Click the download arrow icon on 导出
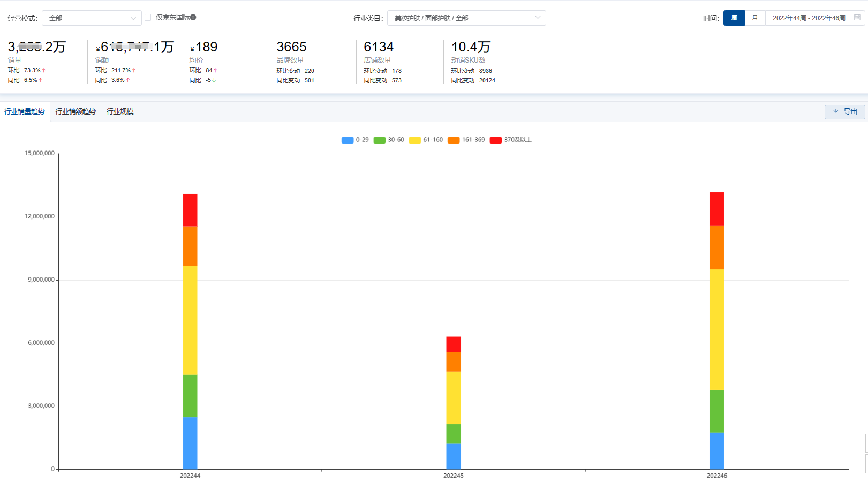This screenshot has width=868, height=483. (835, 112)
